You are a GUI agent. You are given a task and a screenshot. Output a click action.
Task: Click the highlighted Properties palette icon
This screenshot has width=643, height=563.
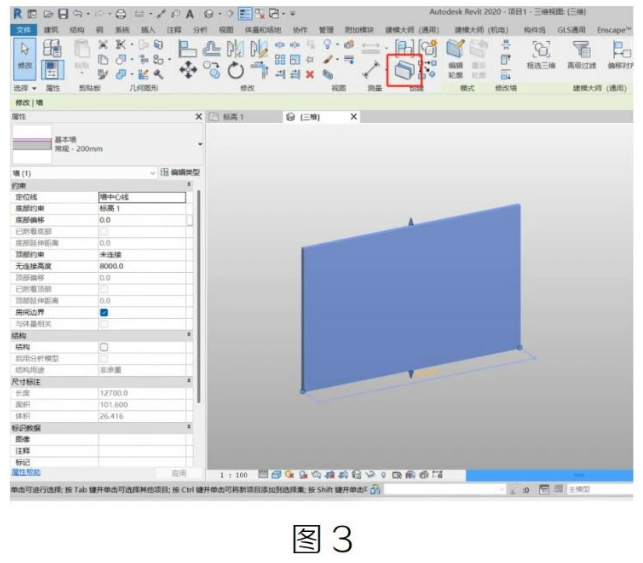pyautogui.click(x=52, y=69)
